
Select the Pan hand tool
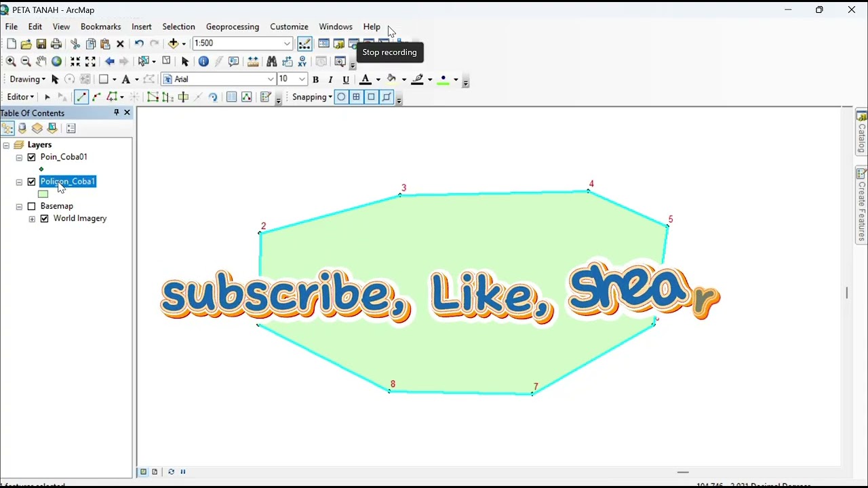tap(41, 62)
